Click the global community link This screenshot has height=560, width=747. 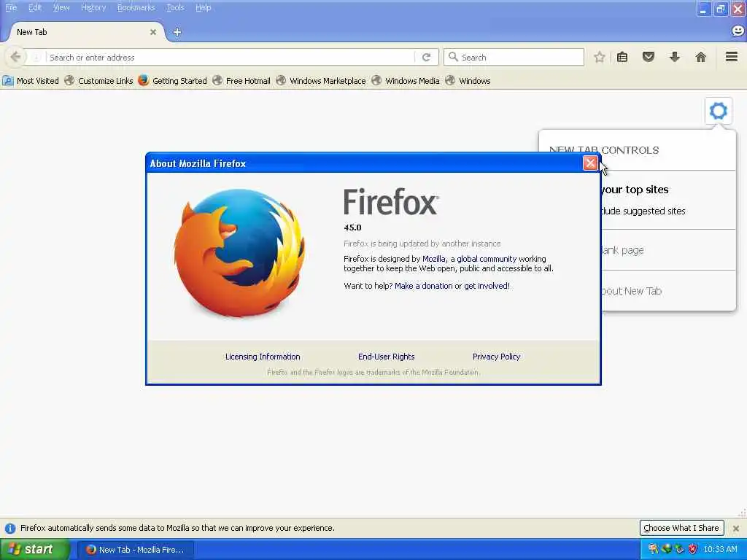487,259
